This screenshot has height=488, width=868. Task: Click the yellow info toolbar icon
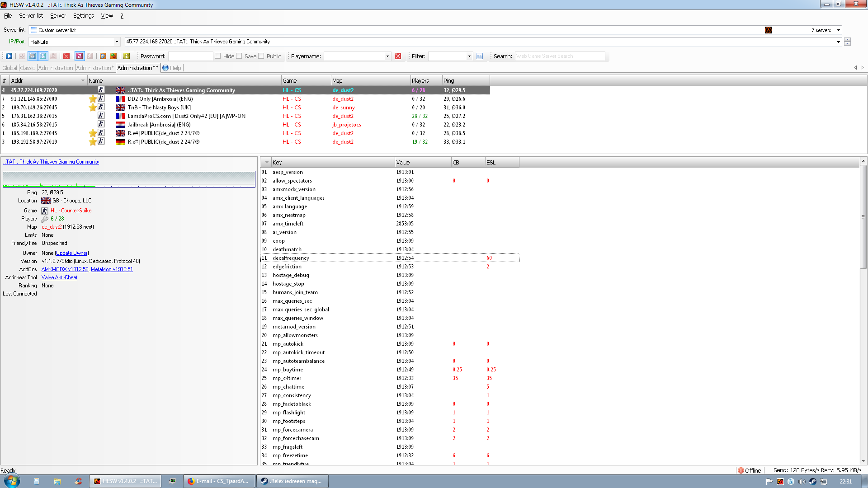pos(127,56)
